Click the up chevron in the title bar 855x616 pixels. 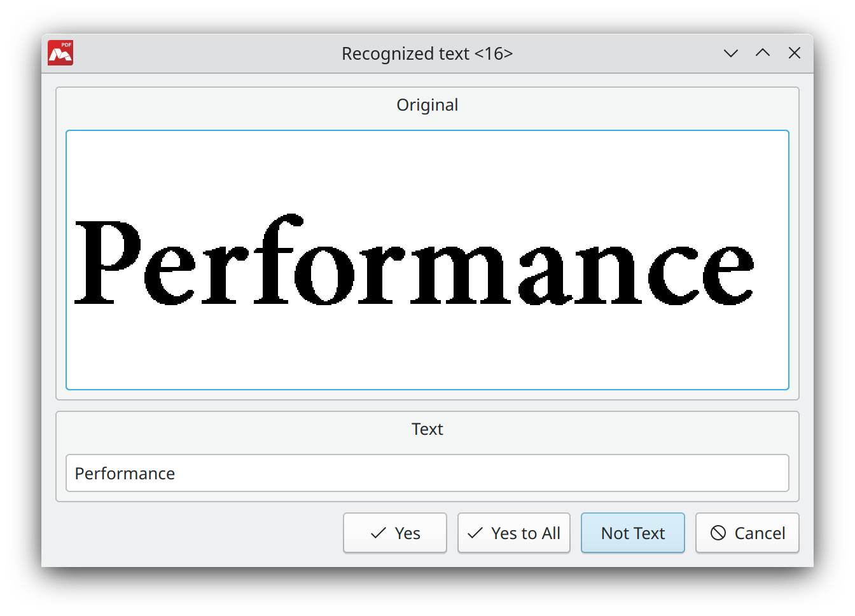(x=763, y=53)
